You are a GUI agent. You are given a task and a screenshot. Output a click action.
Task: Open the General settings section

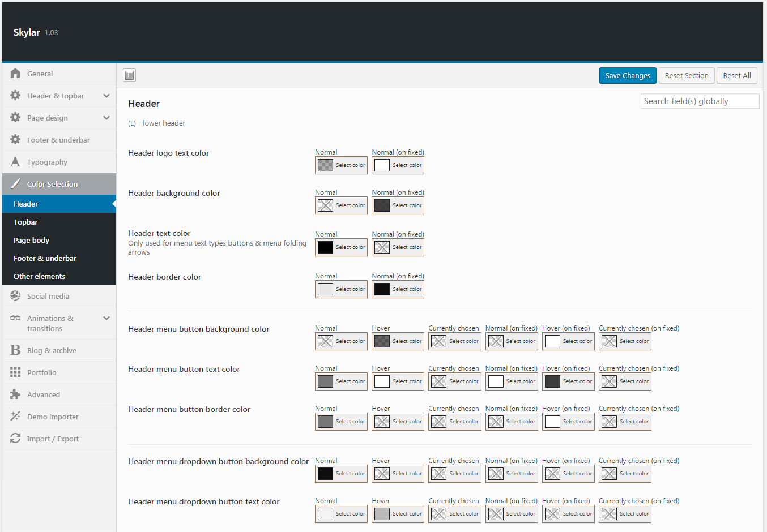point(59,74)
